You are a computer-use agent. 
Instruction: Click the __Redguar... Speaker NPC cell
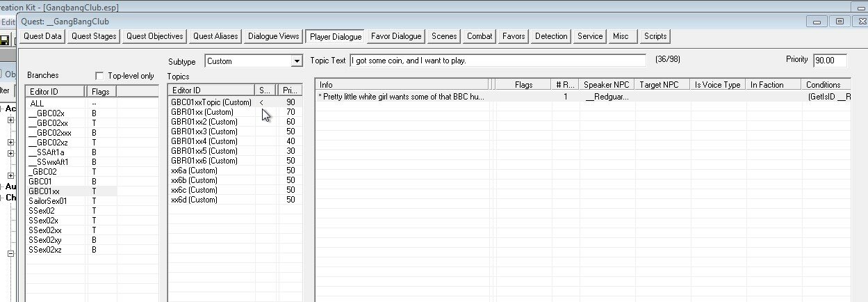click(x=606, y=97)
